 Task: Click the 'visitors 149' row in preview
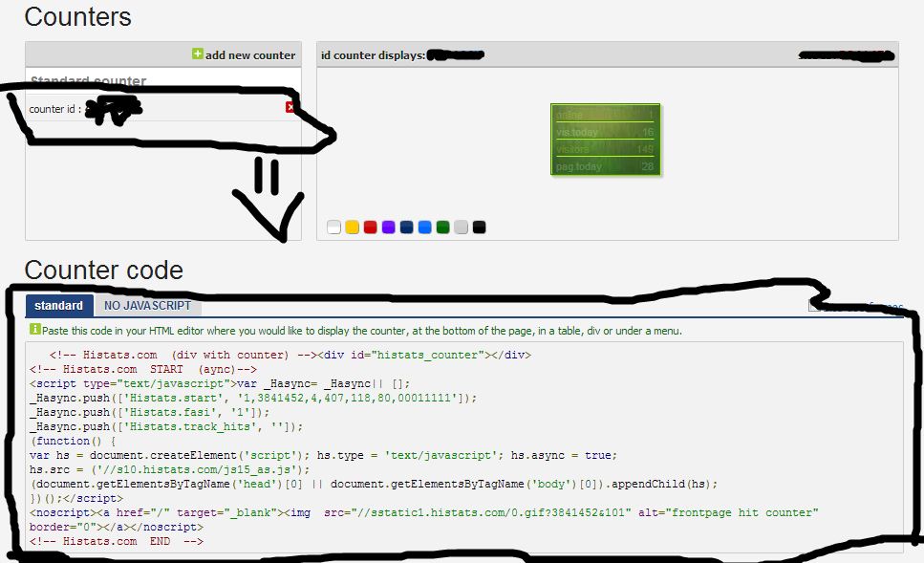pyautogui.click(x=605, y=149)
